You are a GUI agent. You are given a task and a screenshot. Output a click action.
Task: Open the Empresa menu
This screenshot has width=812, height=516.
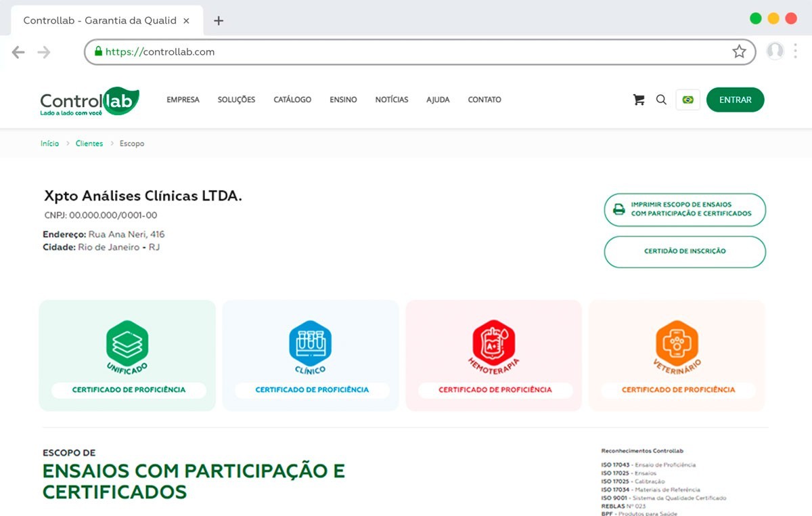coord(183,100)
